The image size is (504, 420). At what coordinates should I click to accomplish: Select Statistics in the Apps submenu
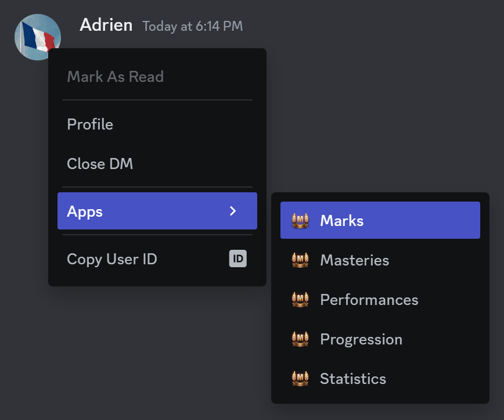352,379
